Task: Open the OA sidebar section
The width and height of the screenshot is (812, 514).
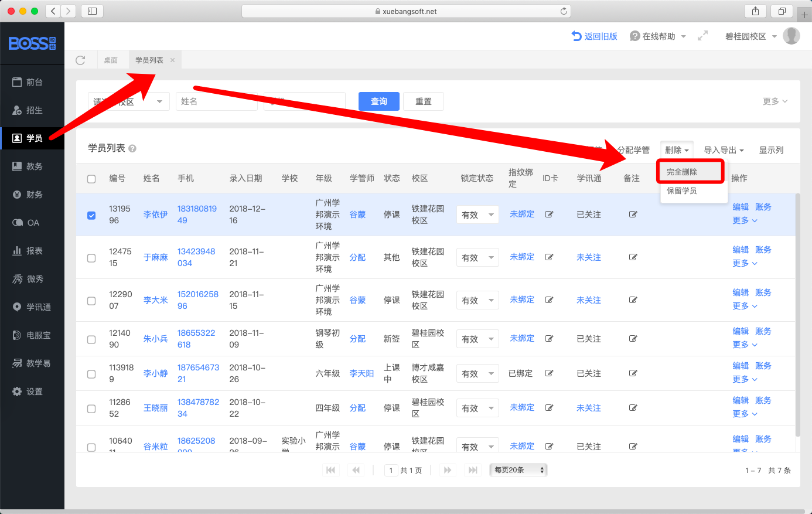Action: click(x=26, y=223)
